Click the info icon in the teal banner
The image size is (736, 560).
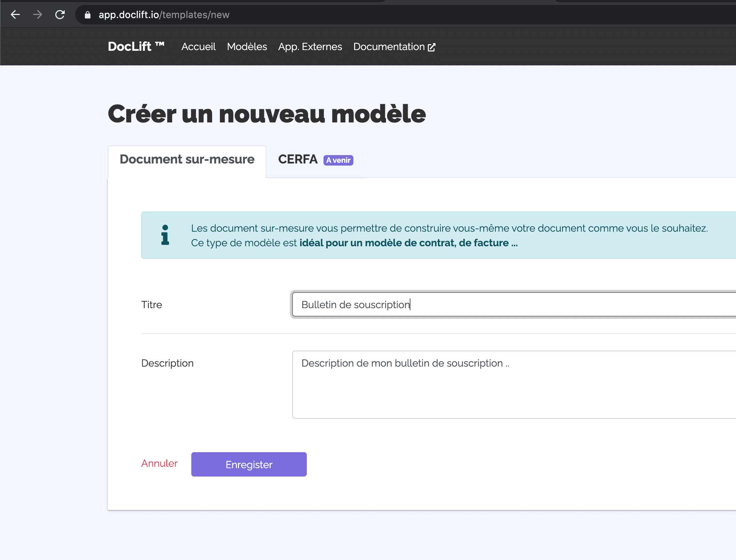coord(165,235)
